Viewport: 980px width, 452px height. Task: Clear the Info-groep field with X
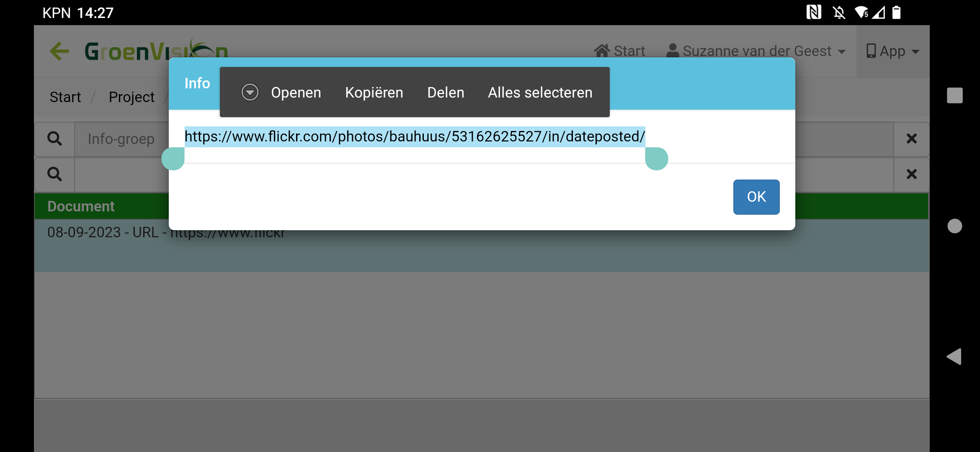[x=911, y=139]
